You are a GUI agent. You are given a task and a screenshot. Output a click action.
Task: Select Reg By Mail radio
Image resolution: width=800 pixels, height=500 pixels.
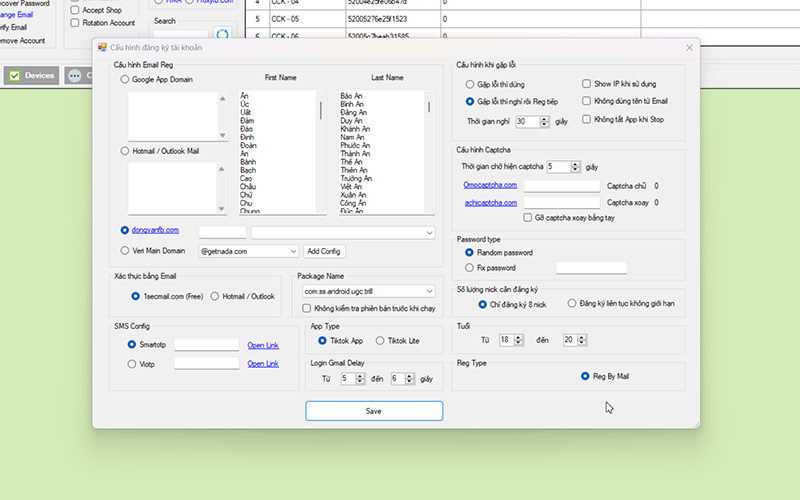point(585,376)
